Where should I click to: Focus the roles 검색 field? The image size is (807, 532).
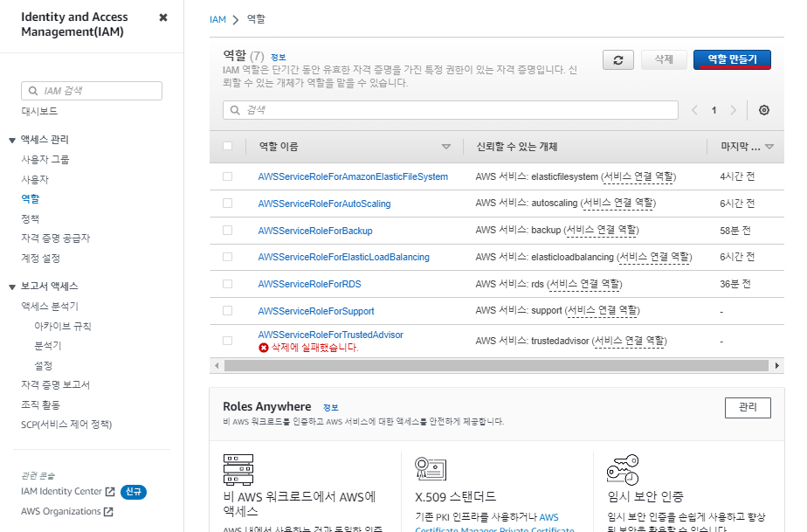click(451, 110)
